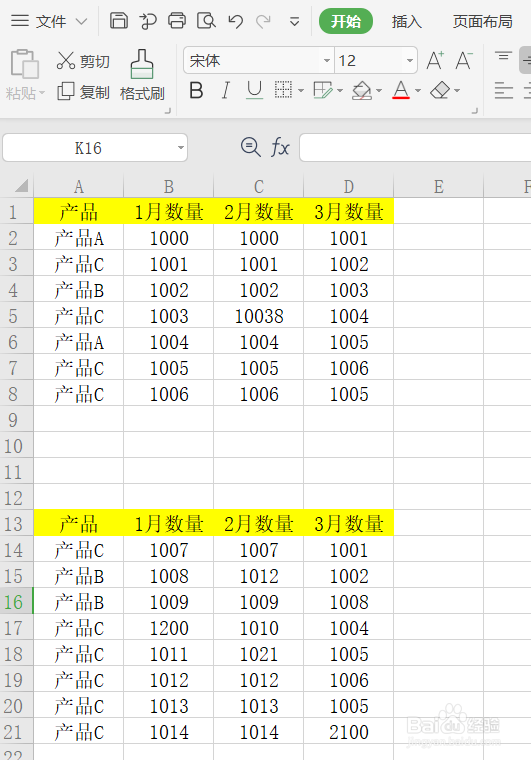Screen dimensions: 531x760
Task: Open the print preview icon
Action: 206,21
